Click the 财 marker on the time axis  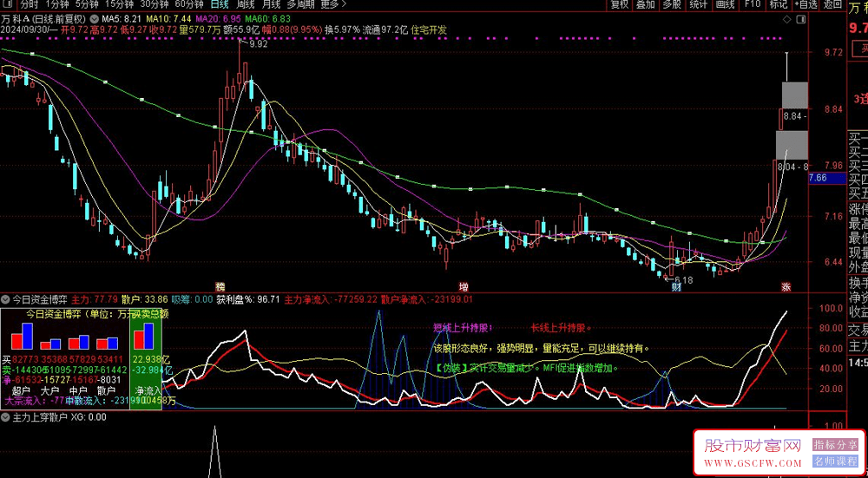tap(676, 286)
